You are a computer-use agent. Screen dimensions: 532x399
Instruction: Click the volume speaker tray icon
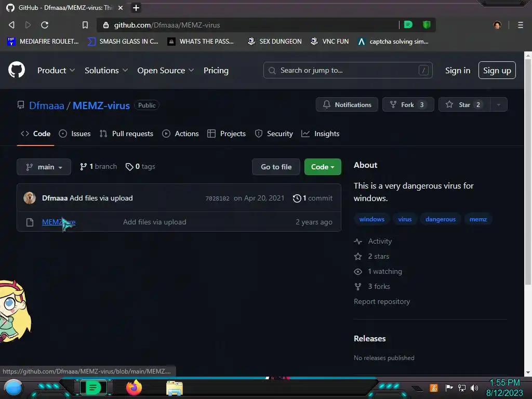474,388
